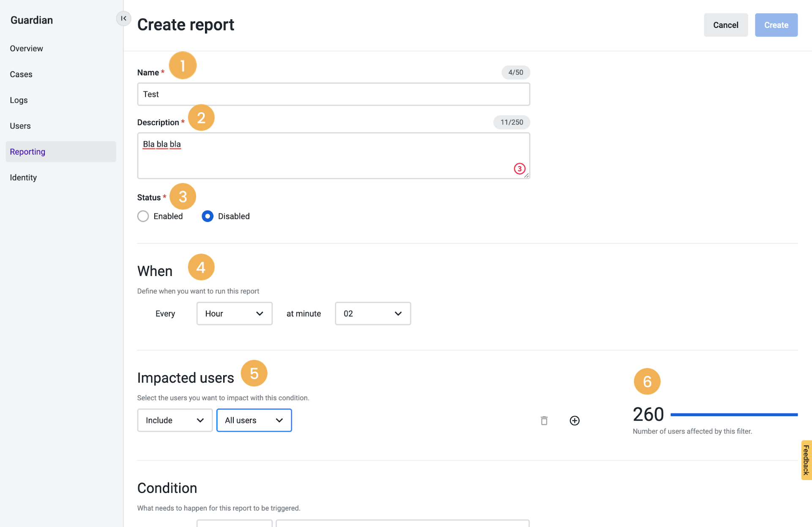Viewport: 812px width, 527px height.
Task: Open the Hour frequency dropdown
Action: [x=234, y=313]
